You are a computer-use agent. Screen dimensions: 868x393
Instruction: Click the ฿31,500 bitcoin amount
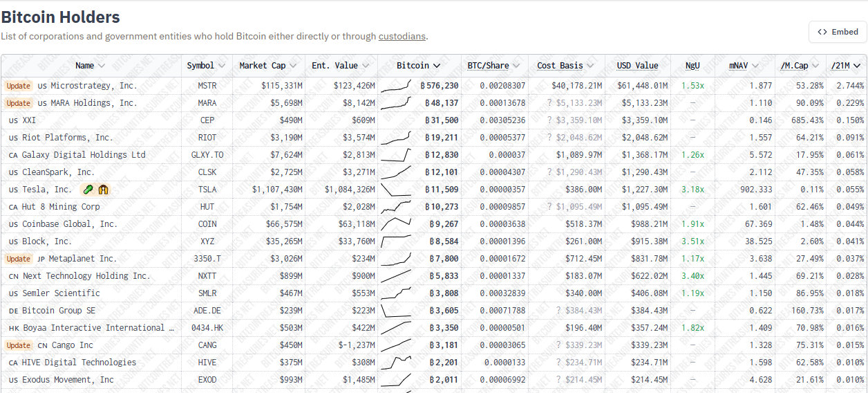pos(442,120)
